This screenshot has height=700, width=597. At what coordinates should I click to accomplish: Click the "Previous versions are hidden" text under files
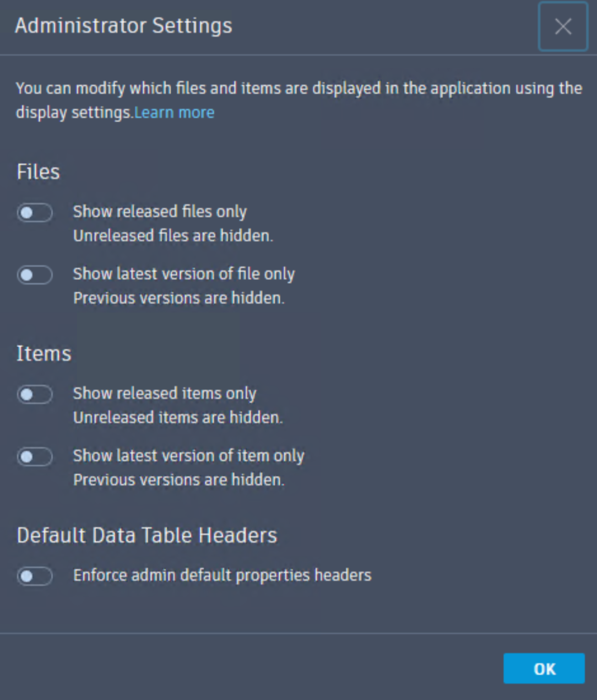[177, 298]
